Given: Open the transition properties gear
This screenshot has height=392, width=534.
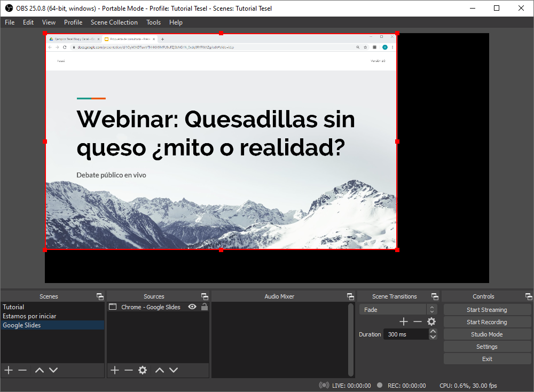Looking at the screenshot, I should (431, 321).
